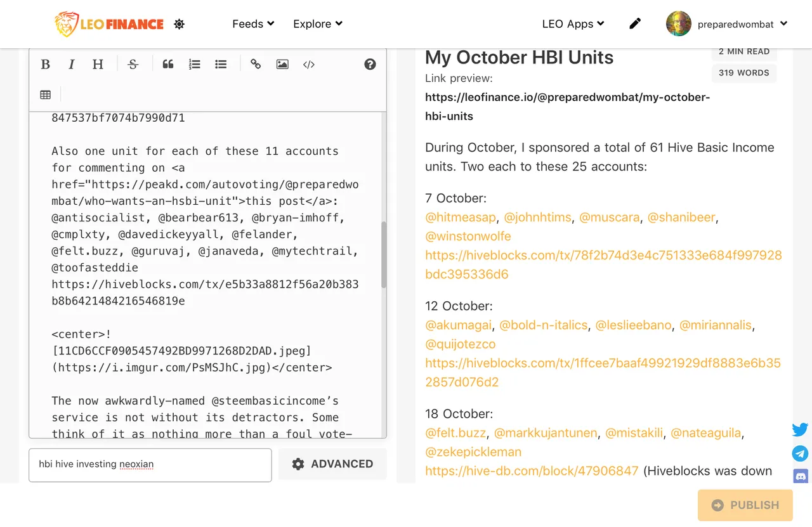
Task: Click the 319 WORDS badge
Action: point(744,73)
